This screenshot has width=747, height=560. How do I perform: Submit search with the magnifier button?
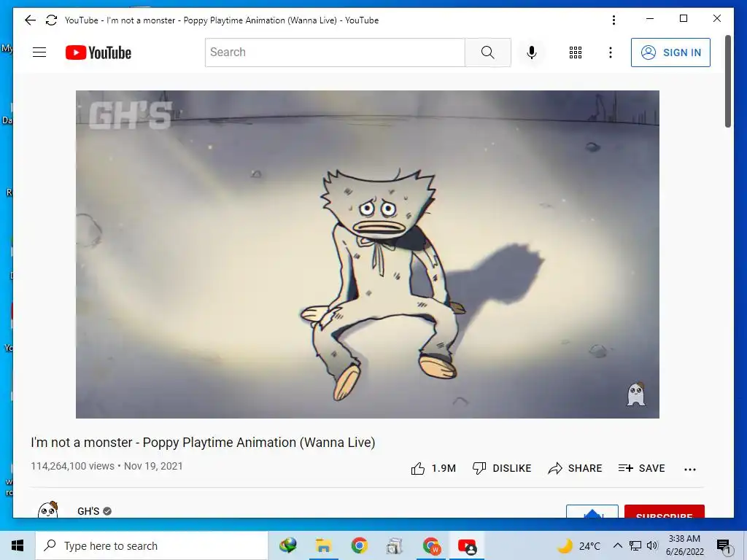tap(488, 52)
